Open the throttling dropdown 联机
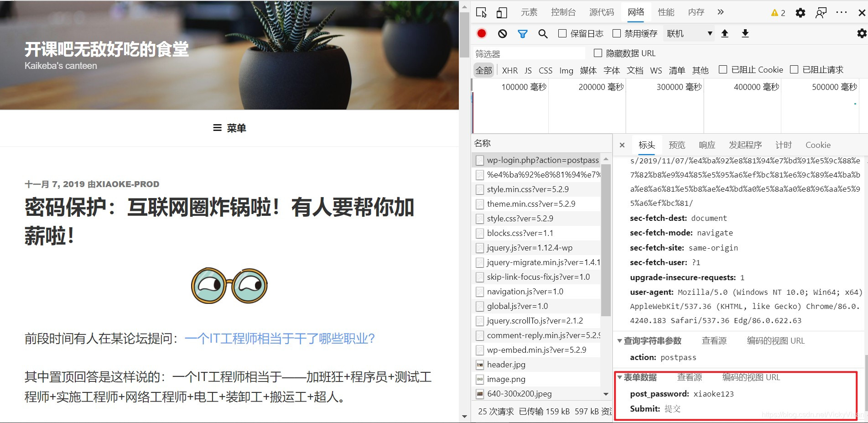The height and width of the screenshot is (423, 868). coord(689,33)
